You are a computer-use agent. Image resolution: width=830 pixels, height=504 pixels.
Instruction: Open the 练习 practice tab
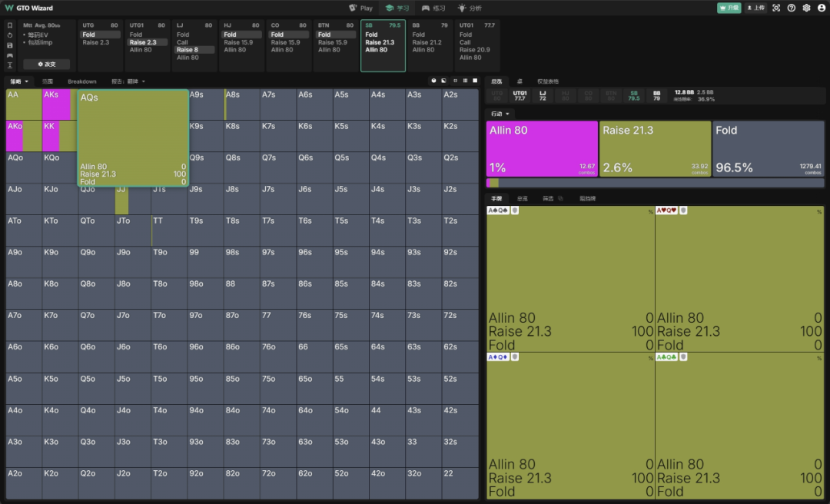point(433,8)
